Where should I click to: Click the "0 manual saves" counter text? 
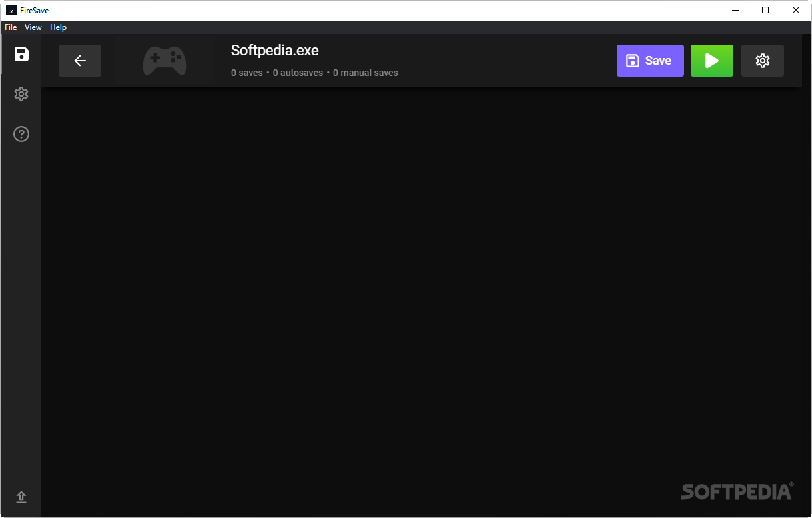[366, 73]
